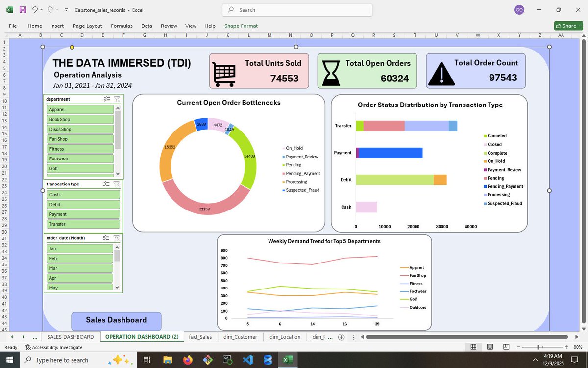Screen dimensions: 588x368
Task: Click the warning triangle icon
Action: (x=441, y=74)
